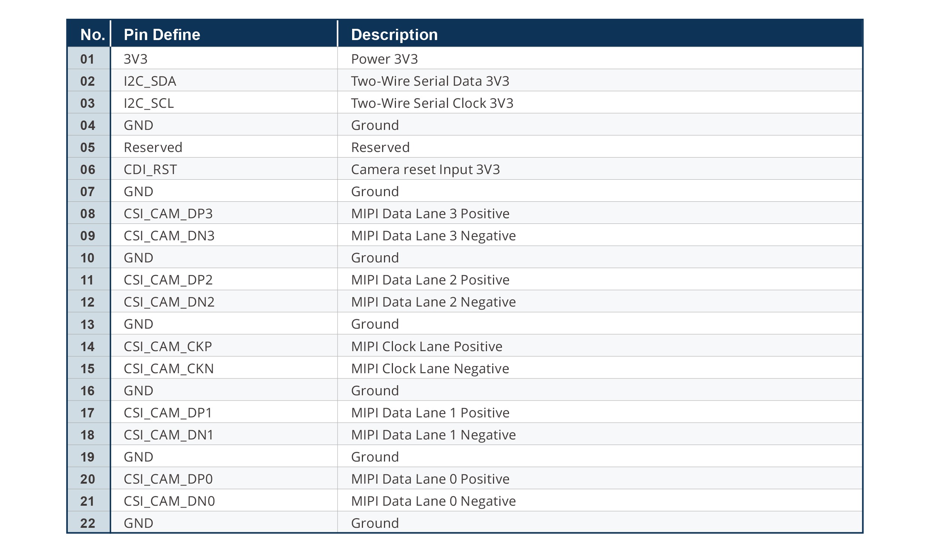The height and width of the screenshot is (560, 929).
Task: Select the "Camera reset Input 3V3" description
Action: pos(425,170)
